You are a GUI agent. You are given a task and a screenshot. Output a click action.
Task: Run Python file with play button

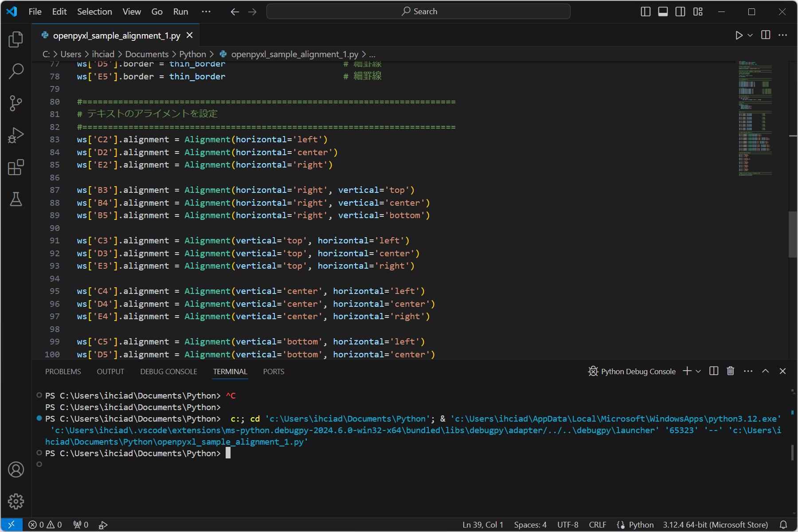point(739,35)
